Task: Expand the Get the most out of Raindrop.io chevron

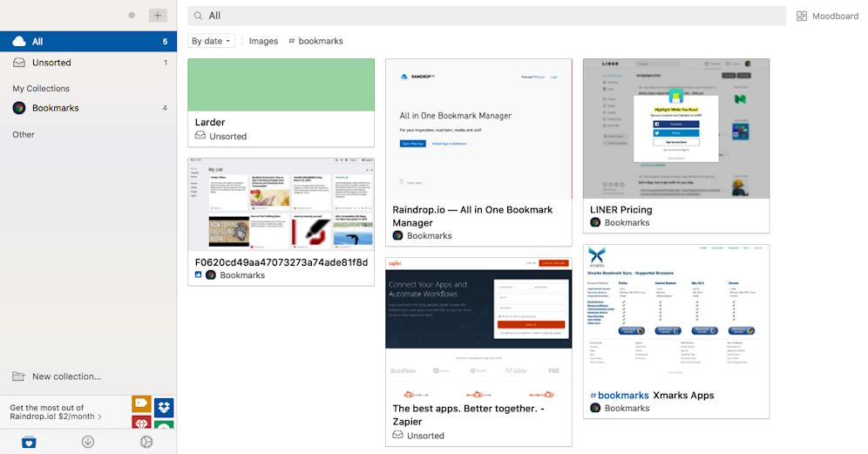Action: (99, 417)
